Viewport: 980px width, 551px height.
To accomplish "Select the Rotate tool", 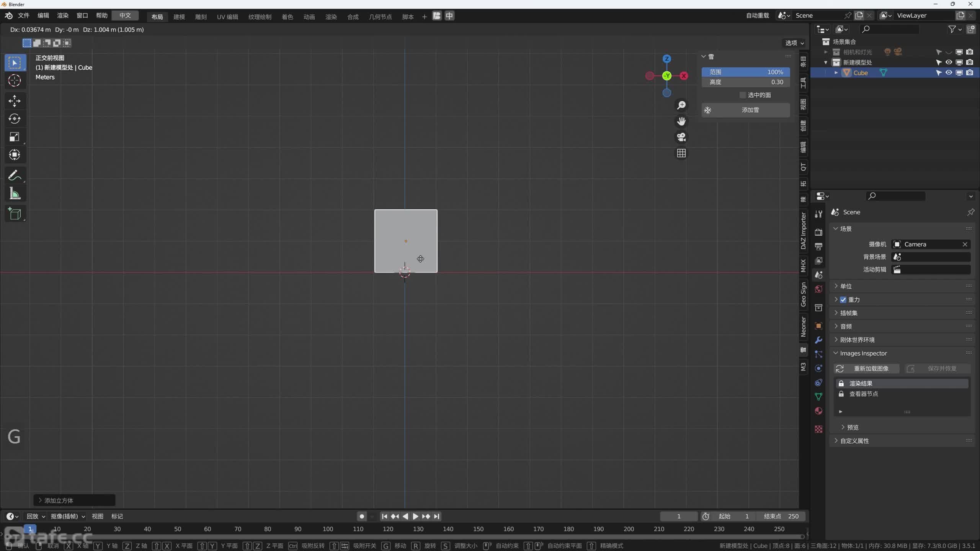I will pyautogui.click(x=15, y=119).
